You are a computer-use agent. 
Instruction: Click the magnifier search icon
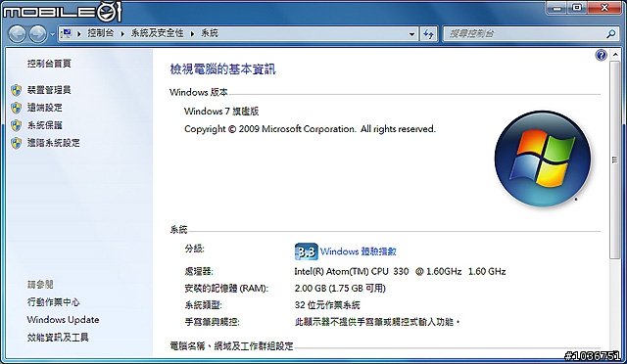coord(611,34)
